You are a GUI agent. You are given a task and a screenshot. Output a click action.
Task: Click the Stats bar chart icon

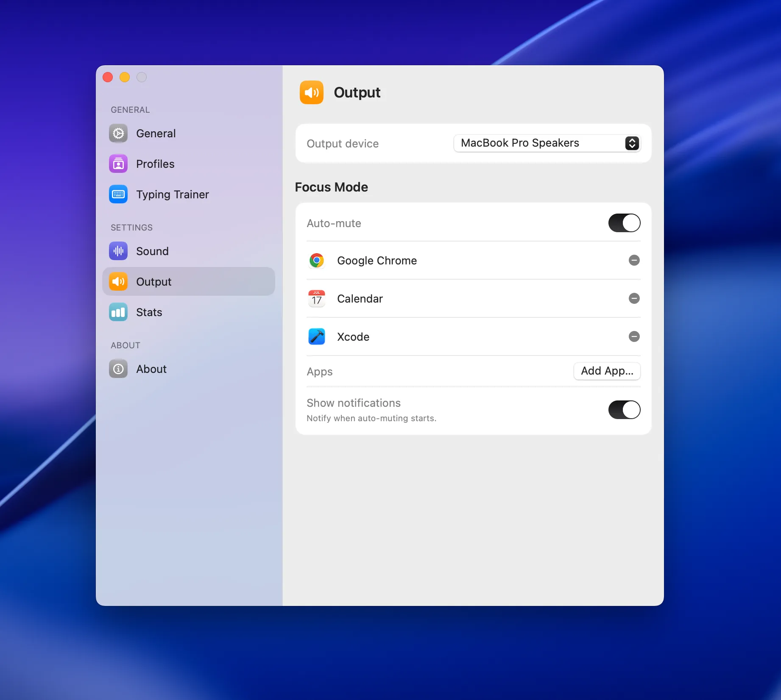(x=118, y=312)
